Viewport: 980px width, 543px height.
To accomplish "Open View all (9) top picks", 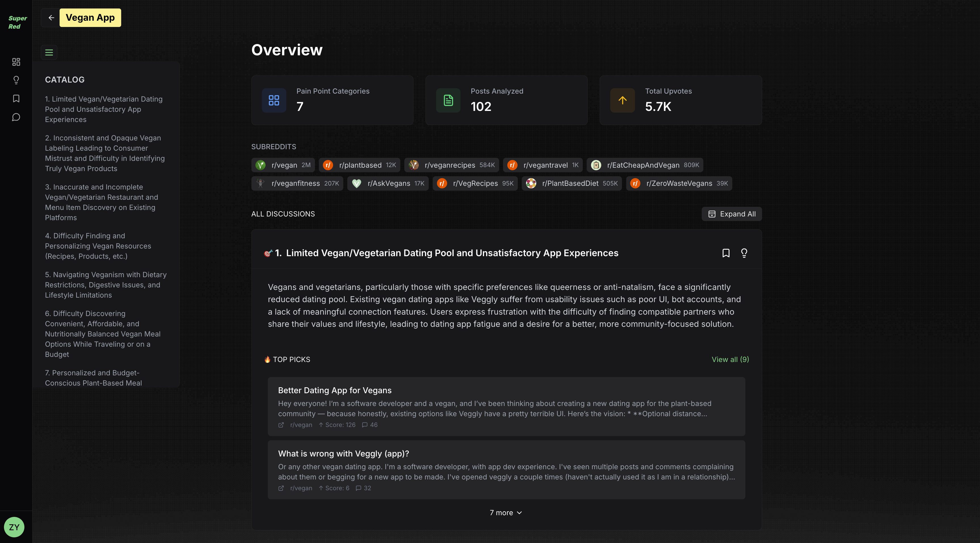I will (730, 360).
